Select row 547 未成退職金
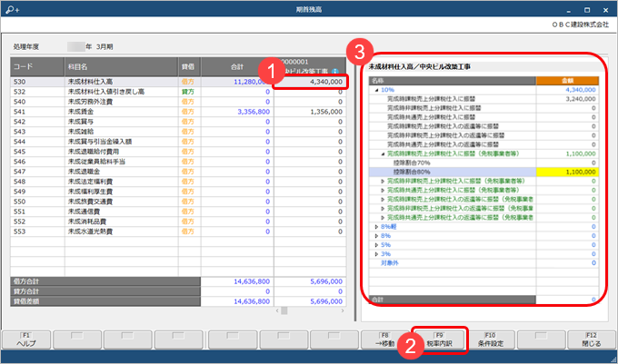 pyautogui.click(x=178, y=172)
